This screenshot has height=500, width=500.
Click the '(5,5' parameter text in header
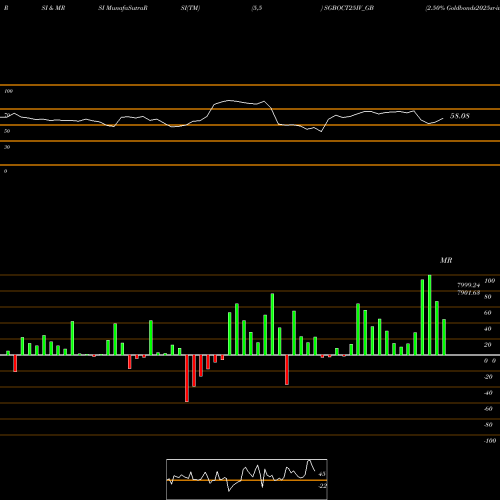(257, 8)
